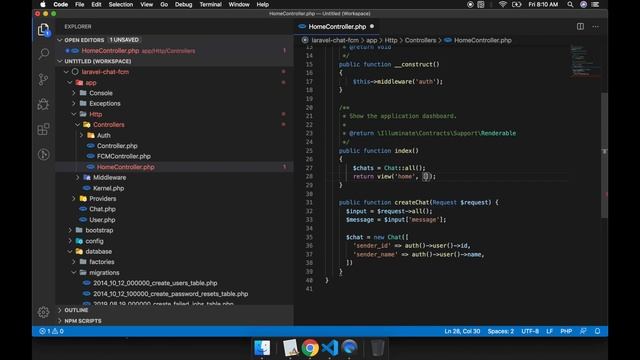The height and width of the screenshot is (360, 640).
Task: Expand the Outline panel
Action: pyautogui.click(x=60, y=310)
